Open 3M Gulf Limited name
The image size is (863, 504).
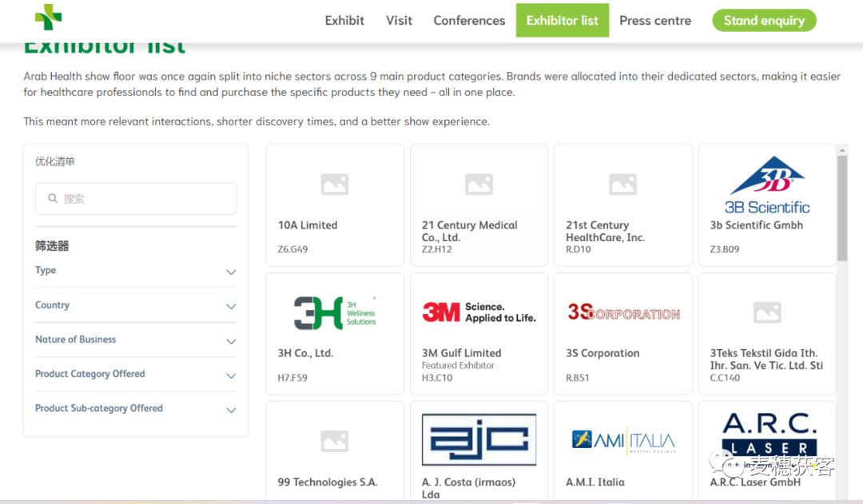point(461,353)
